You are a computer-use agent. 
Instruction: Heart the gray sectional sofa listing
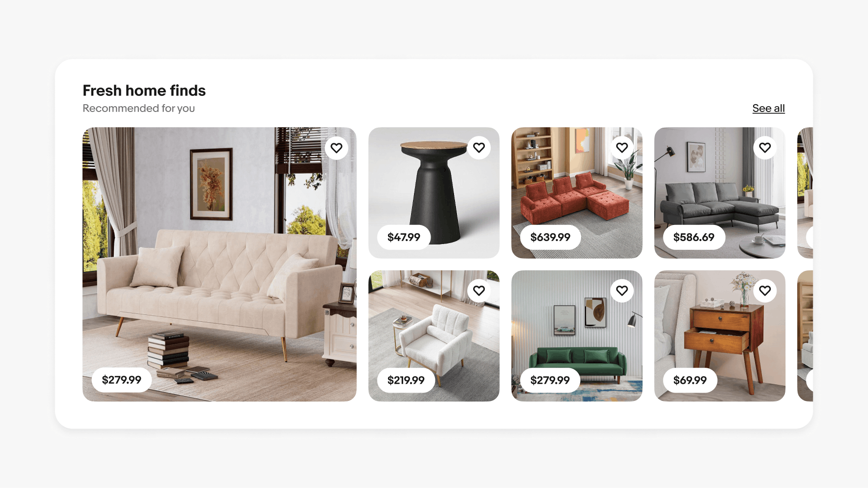coord(765,148)
